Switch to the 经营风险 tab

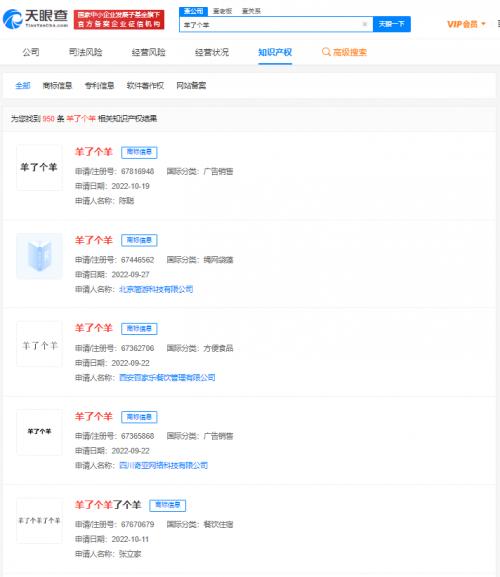[x=149, y=52]
